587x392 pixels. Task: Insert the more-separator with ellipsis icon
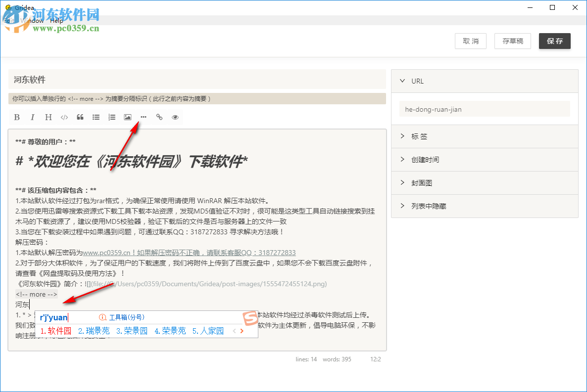144,118
